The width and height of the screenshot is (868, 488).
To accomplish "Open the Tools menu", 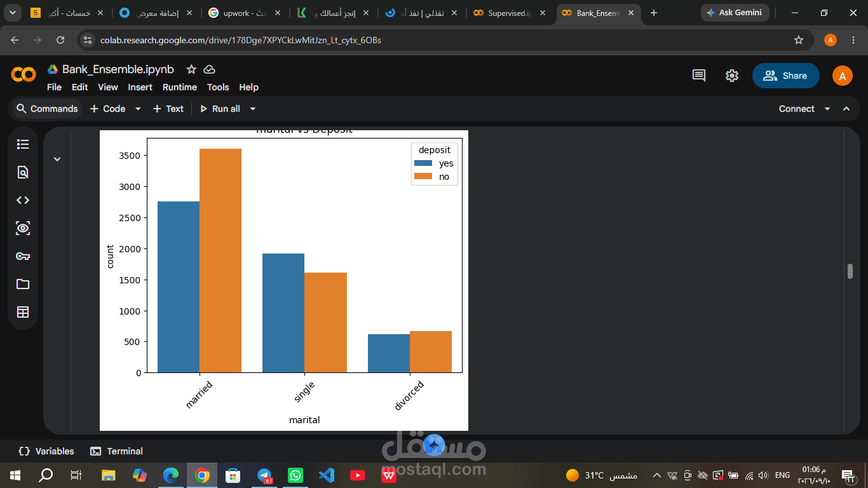I will [x=218, y=87].
